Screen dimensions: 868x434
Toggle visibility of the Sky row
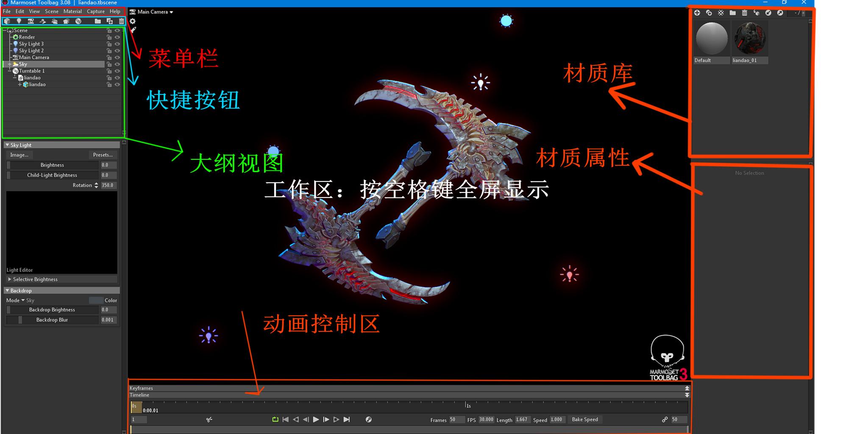tap(117, 64)
